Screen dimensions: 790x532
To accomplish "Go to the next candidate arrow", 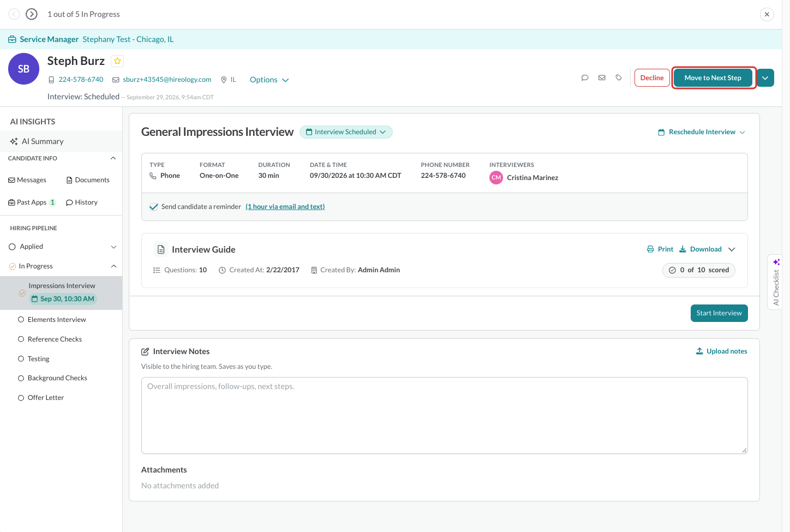I will [32, 14].
